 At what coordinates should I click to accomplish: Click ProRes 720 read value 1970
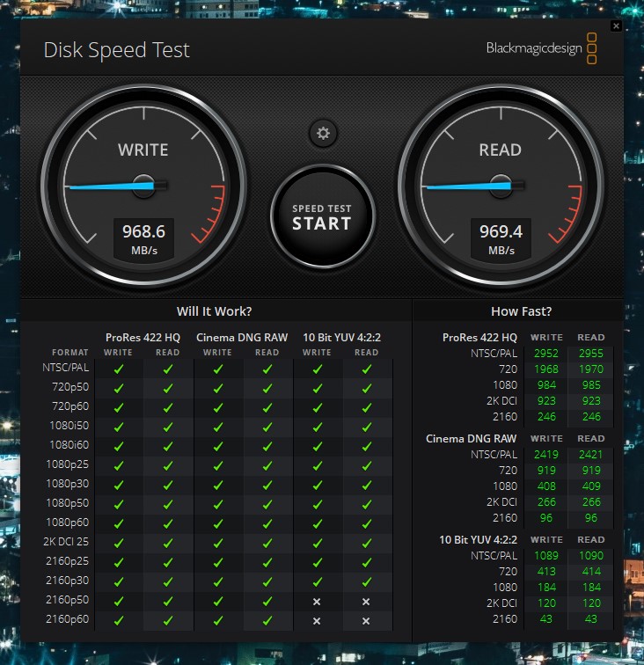point(591,369)
